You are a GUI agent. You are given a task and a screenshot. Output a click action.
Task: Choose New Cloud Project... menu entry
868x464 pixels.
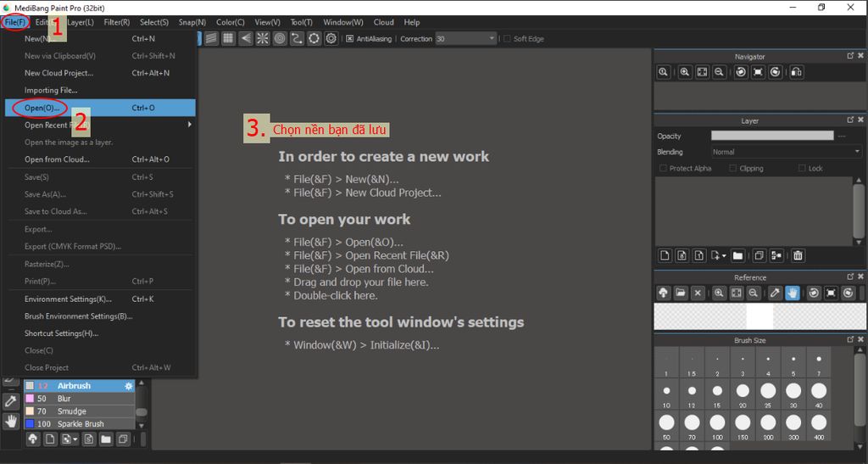pos(100,73)
